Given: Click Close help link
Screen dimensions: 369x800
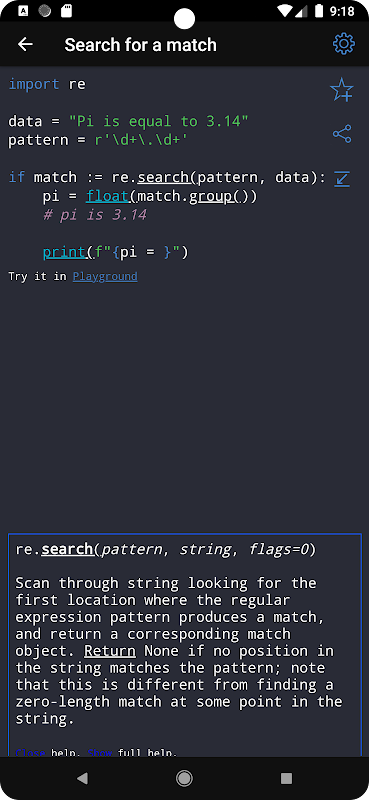Looking at the screenshot, I should [30, 753].
